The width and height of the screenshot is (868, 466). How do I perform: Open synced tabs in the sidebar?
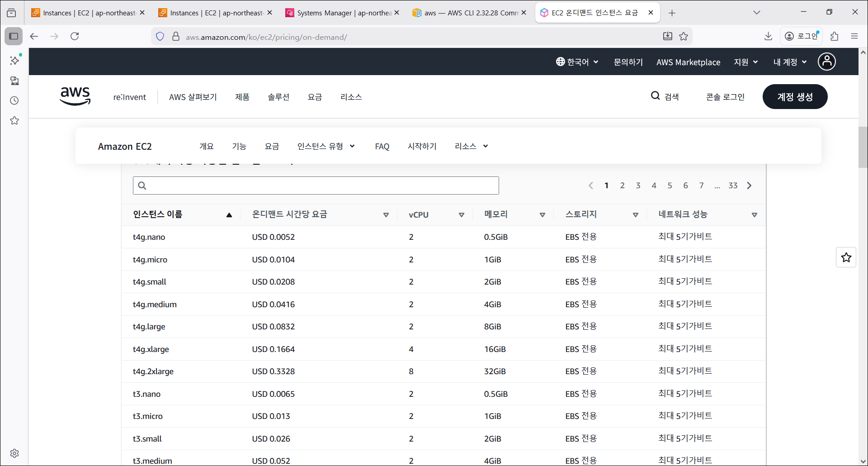pyautogui.click(x=14, y=81)
